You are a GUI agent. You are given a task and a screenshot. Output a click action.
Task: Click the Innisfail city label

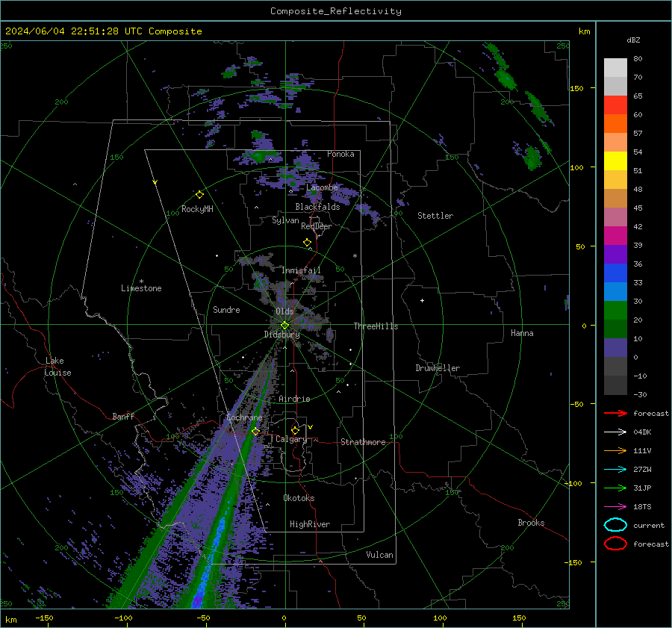[301, 270]
